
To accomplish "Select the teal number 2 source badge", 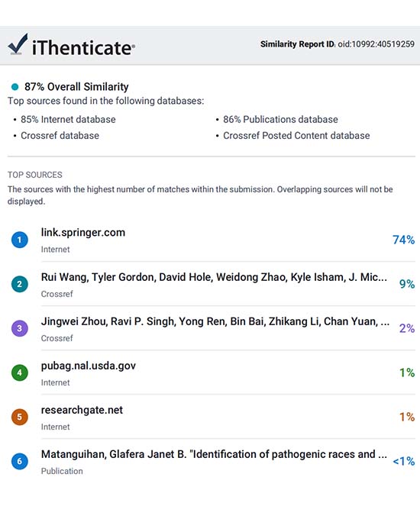I will tap(20, 284).
